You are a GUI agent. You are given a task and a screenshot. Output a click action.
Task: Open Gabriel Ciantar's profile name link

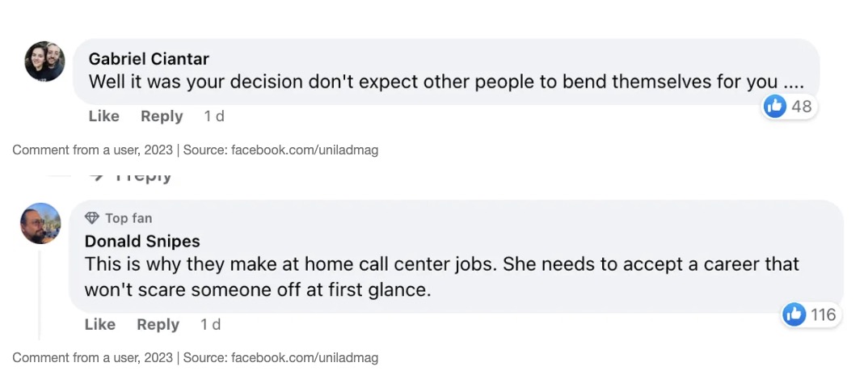[x=149, y=59]
